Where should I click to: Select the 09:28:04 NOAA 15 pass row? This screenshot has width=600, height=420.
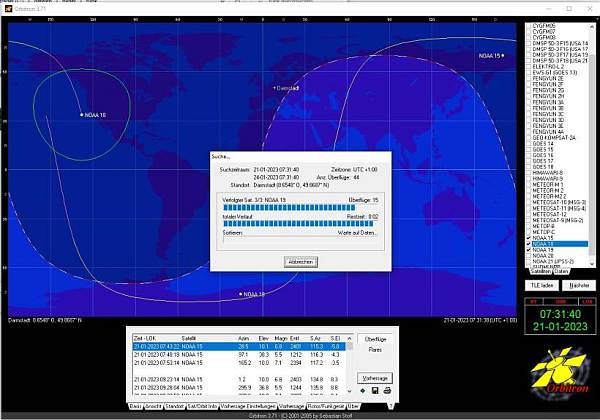coord(239,387)
